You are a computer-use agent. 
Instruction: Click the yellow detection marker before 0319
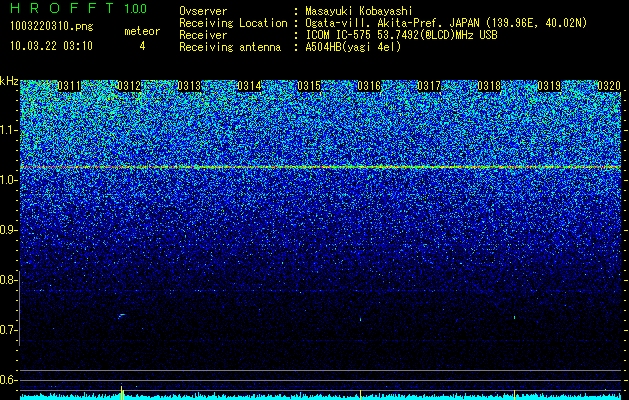pos(514,394)
